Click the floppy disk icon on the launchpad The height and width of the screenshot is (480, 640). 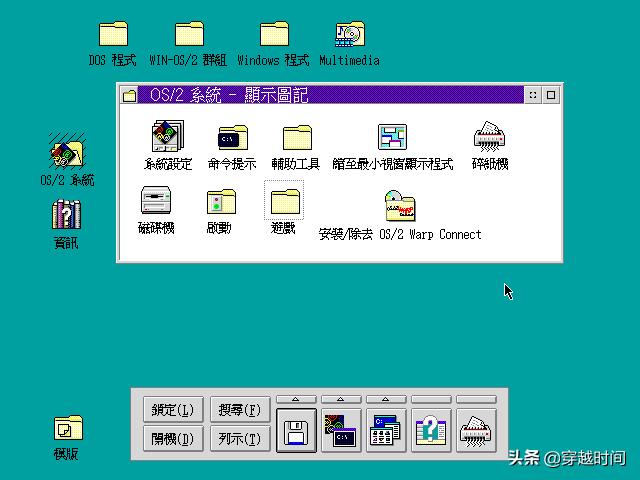[296, 431]
